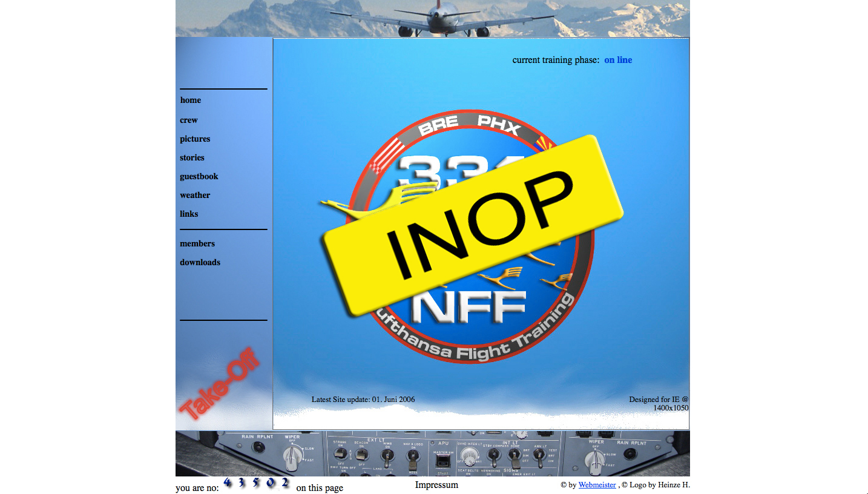The width and height of the screenshot is (868, 494).
Task: Visit the guestbook page
Action: [x=199, y=177]
